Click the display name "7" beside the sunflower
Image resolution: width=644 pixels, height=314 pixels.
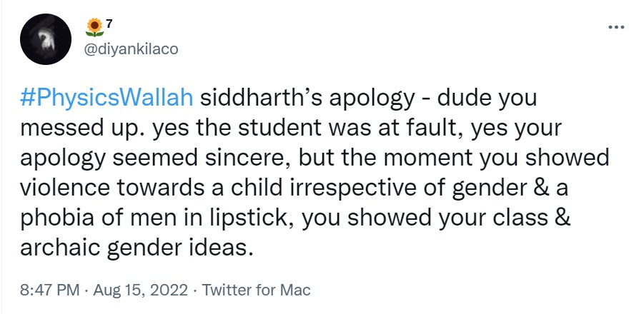[x=109, y=24]
